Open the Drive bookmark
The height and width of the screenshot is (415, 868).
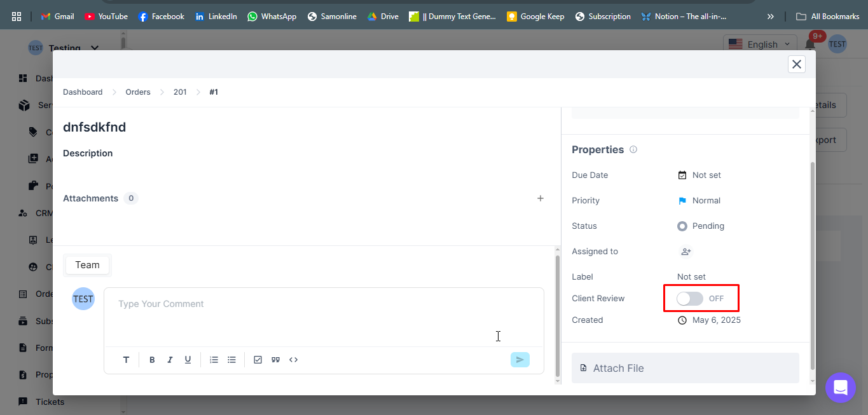click(383, 17)
